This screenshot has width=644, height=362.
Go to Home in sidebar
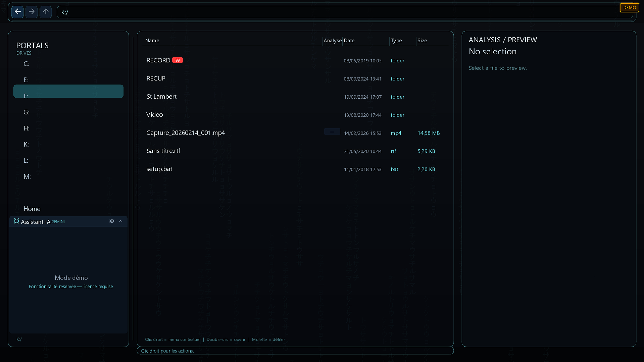click(x=32, y=209)
